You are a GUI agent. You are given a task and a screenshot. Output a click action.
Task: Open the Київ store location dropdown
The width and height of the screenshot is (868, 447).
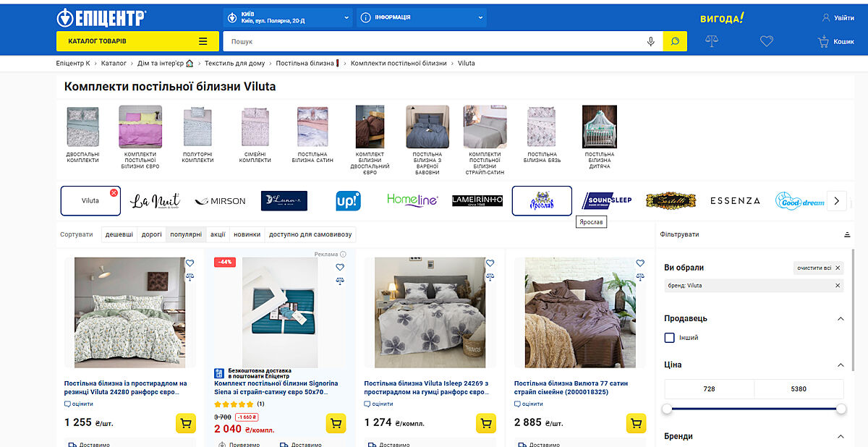pos(287,17)
